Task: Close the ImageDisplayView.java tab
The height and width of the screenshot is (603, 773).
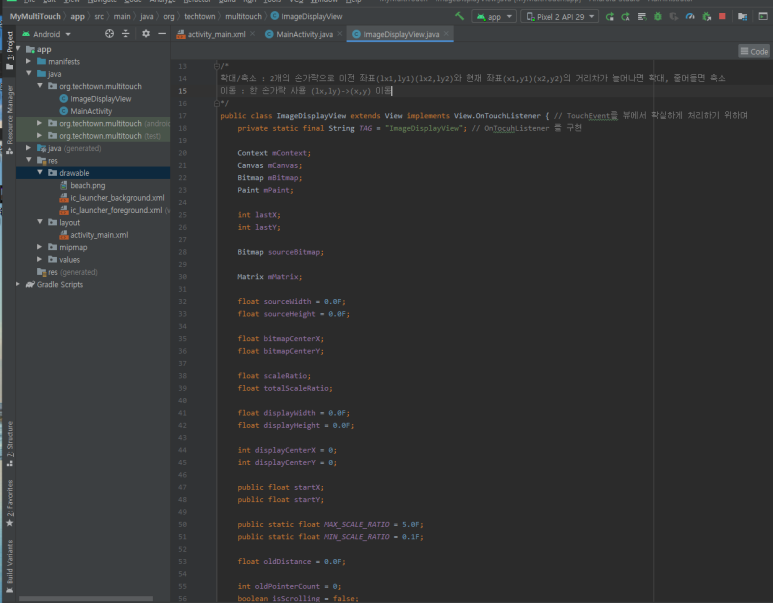Action: 447,34
